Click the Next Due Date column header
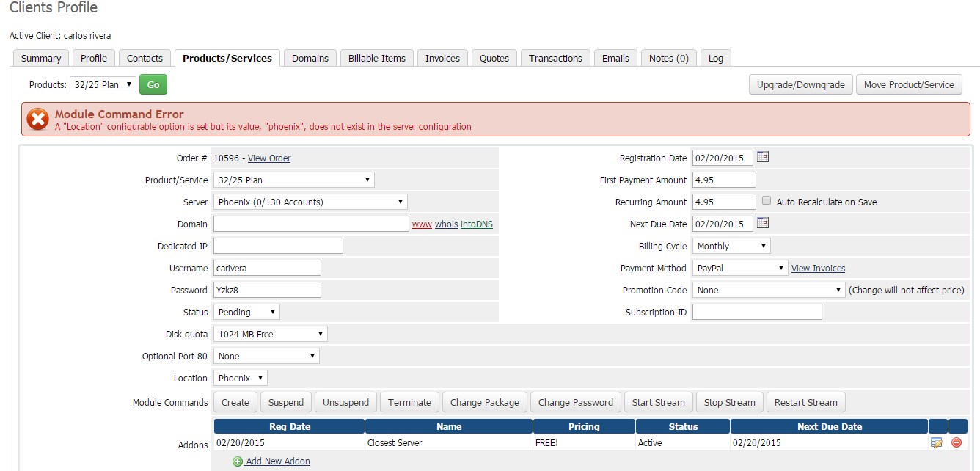 830,426
